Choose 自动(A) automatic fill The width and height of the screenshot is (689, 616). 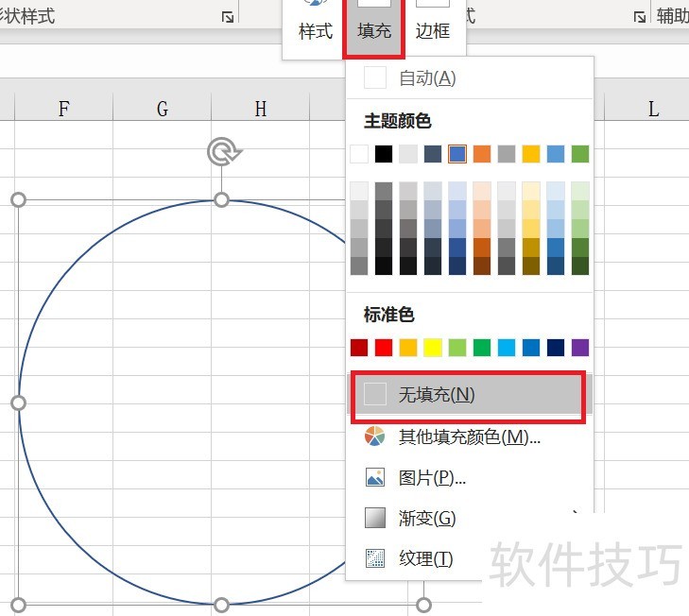point(470,78)
